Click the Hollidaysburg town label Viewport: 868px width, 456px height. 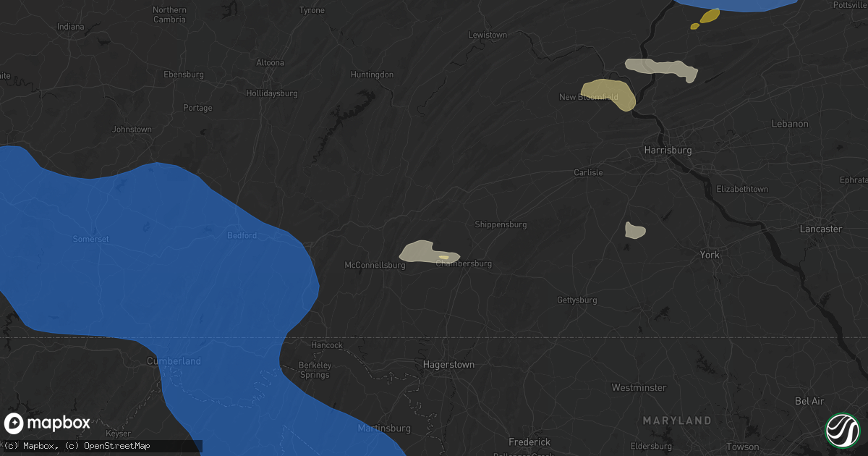click(x=271, y=94)
